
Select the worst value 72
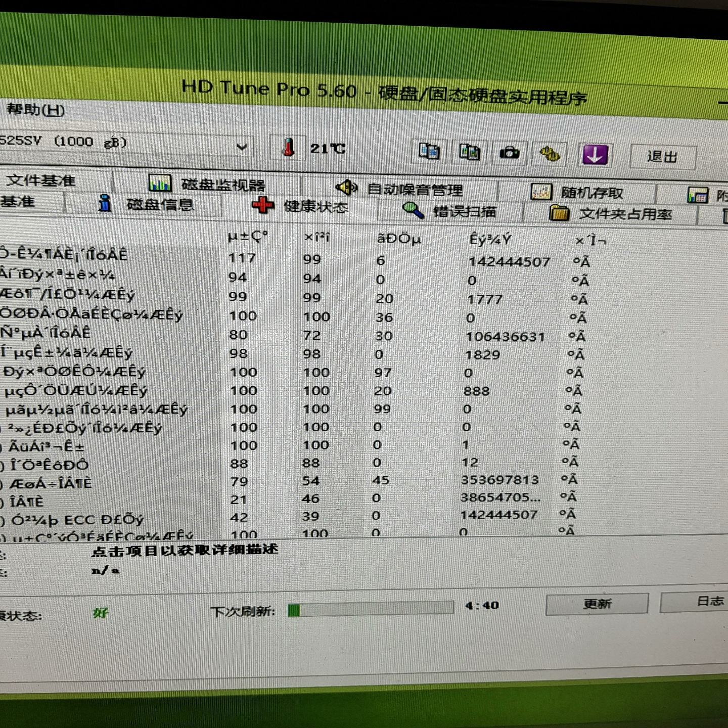coord(312,336)
